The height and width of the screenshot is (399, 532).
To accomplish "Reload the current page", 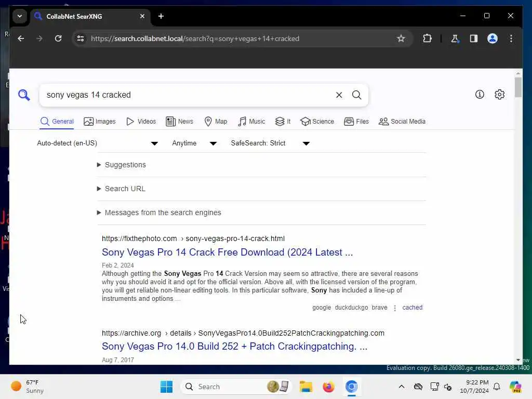I will coord(58,38).
